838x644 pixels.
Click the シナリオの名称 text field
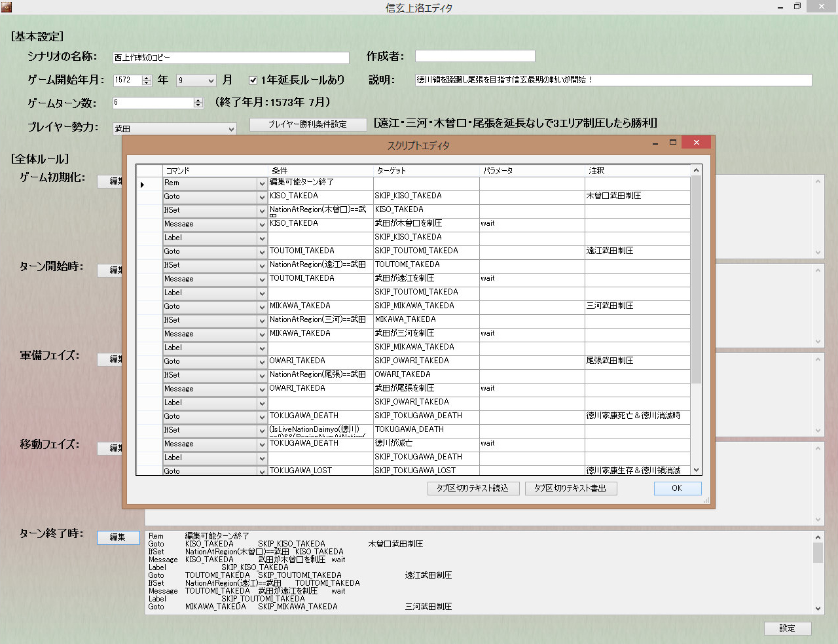[x=230, y=58]
